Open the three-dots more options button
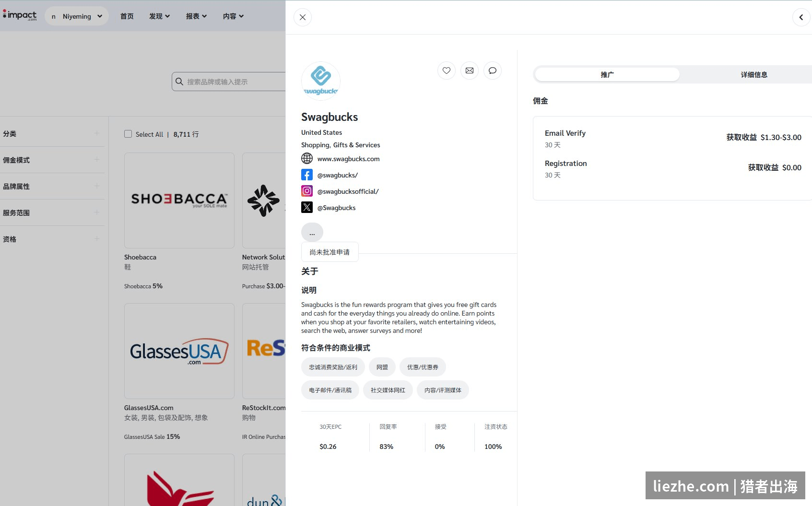The image size is (812, 506). [312, 233]
